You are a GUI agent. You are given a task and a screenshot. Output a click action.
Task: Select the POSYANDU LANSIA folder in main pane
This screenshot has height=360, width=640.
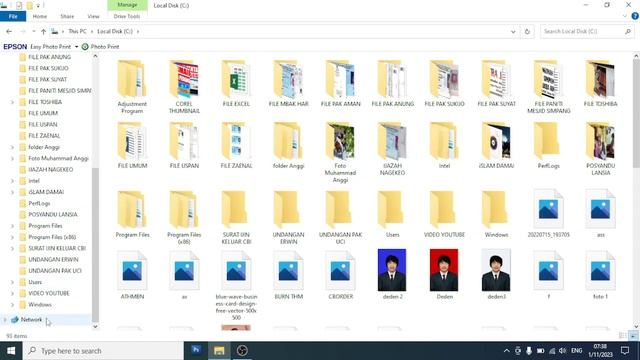(x=600, y=149)
